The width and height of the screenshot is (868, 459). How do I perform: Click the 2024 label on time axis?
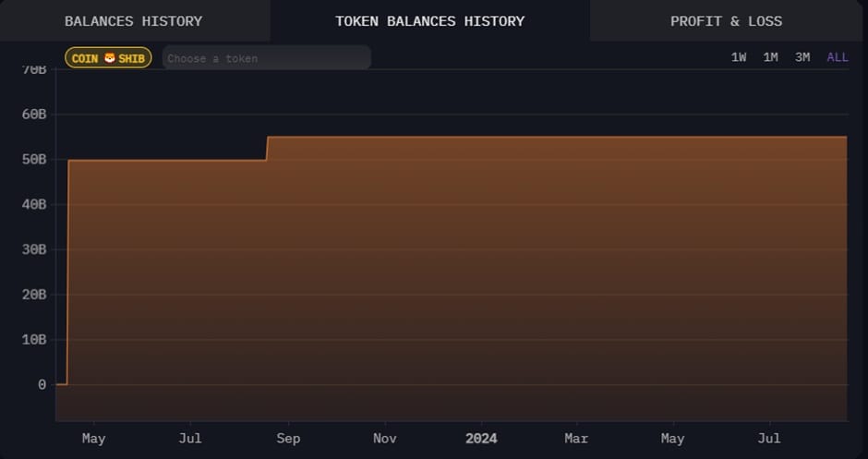click(x=480, y=439)
